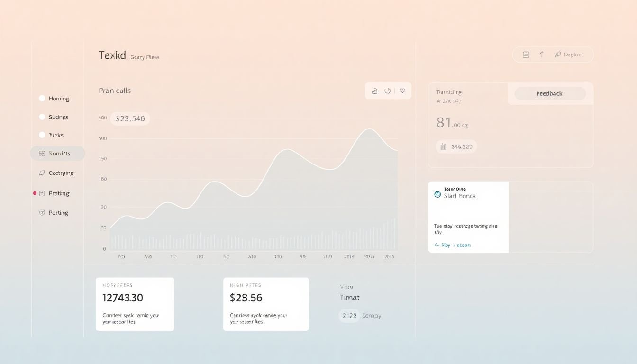The width and height of the screenshot is (637, 364).
Task: Select the Sudngs radio circle
Action: pyautogui.click(x=42, y=117)
